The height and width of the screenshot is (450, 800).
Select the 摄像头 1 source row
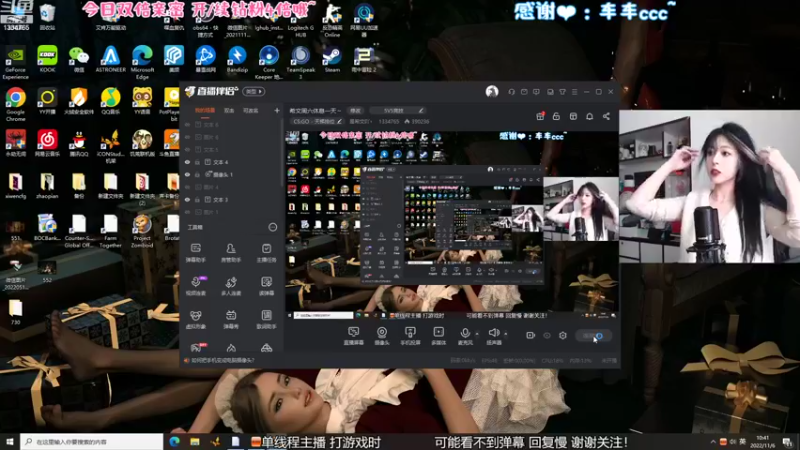(231, 174)
